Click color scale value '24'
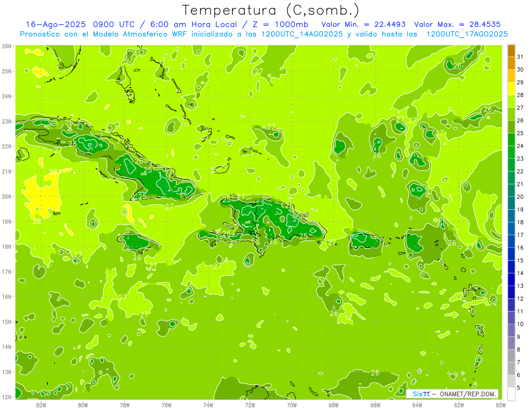The width and height of the screenshot is (532, 411). click(520, 146)
